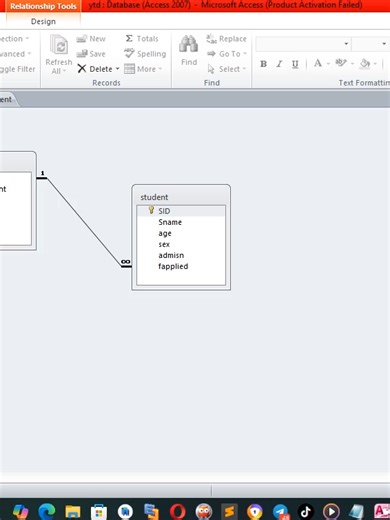Screen dimensions: 390x520
Task: Select the SID key field in student
Action: point(181,211)
